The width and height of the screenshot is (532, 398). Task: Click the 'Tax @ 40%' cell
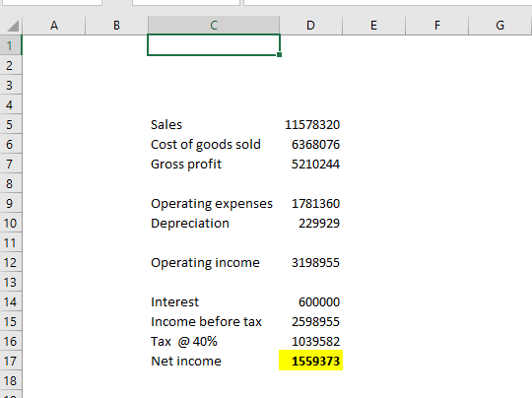[214, 341]
